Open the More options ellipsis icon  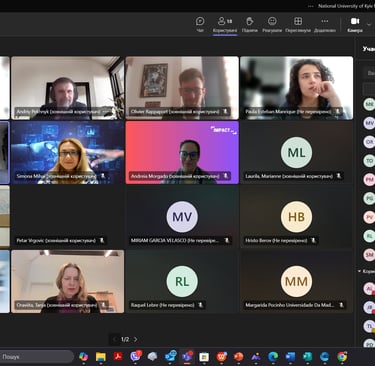325,25
